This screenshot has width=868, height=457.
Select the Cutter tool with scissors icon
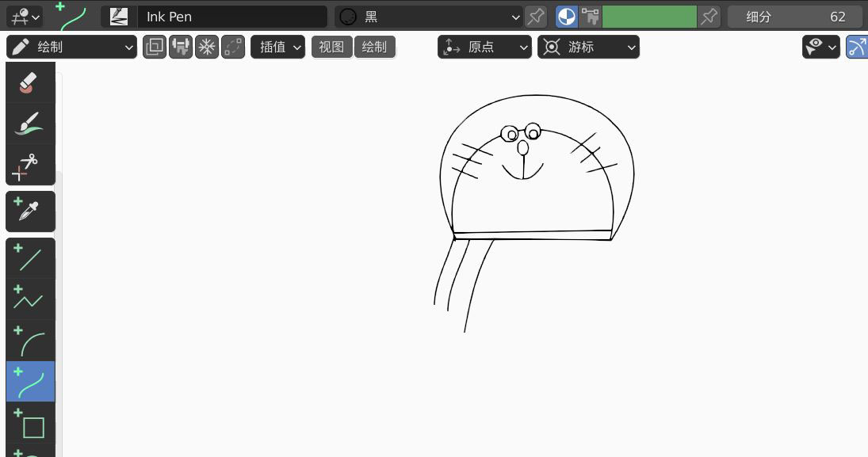click(x=30, y=165)
